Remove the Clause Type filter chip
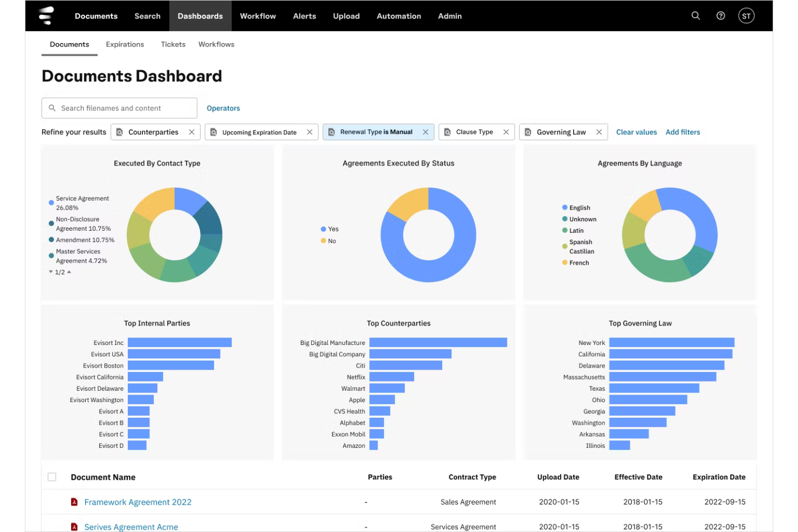 click(x=506, y=132)
